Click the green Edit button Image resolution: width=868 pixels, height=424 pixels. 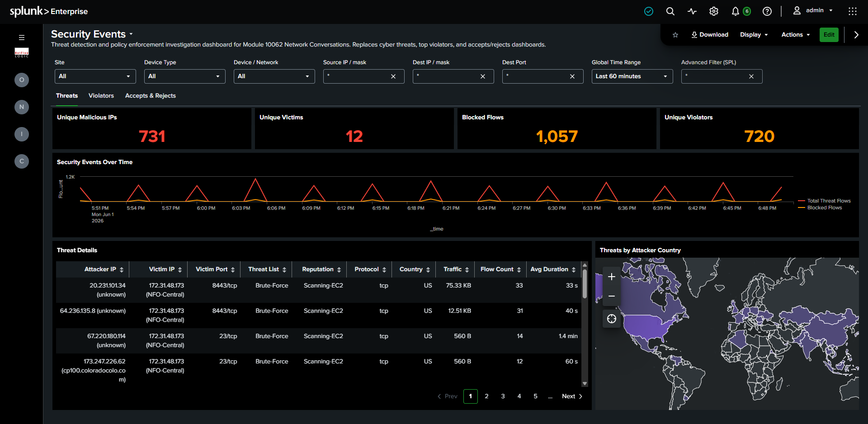829,35
